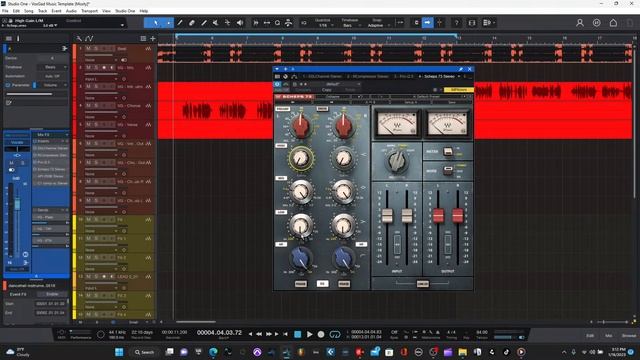Open the Mix view button at bottom

coord(609,336)
